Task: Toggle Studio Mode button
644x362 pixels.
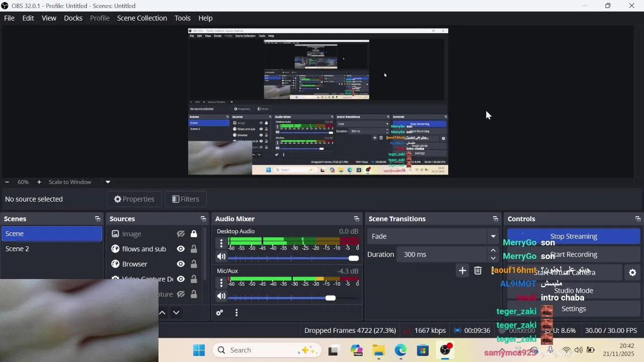Action: [574, 291]
